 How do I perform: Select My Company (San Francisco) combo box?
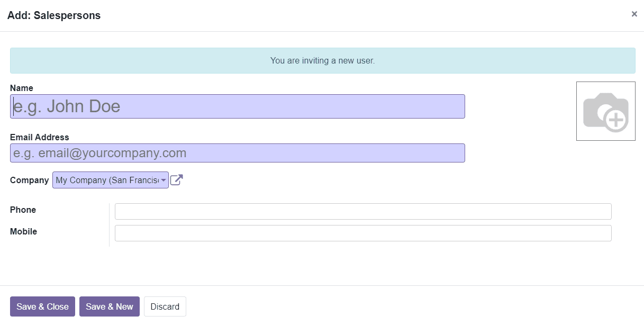(x=106, y=180)
